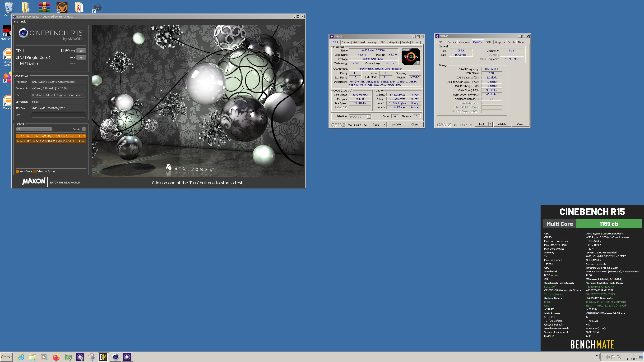Launch the dark cat-face gauge desktop shortcut
The width and height of the screenshot is (644, 362).
click(97, 8)
